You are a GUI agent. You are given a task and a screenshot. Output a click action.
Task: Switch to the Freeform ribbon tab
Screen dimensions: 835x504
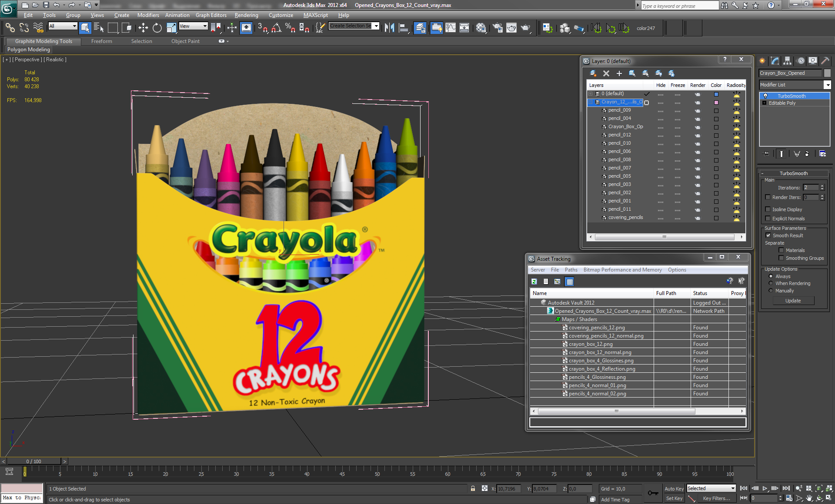[x=102, y=41]
